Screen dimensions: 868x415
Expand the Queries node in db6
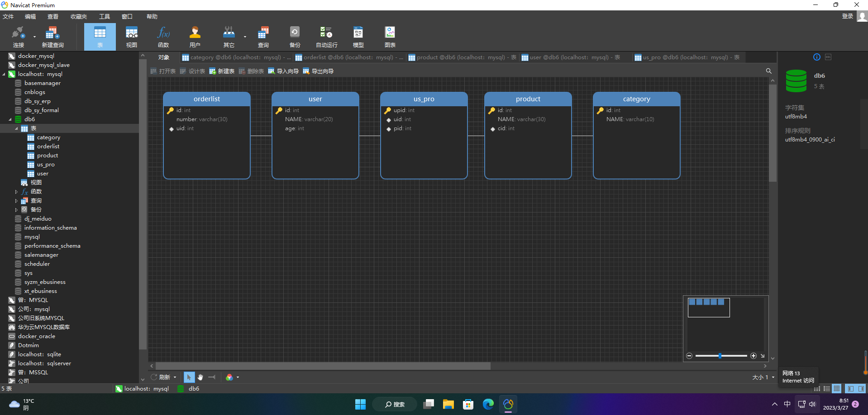(17, 201)
